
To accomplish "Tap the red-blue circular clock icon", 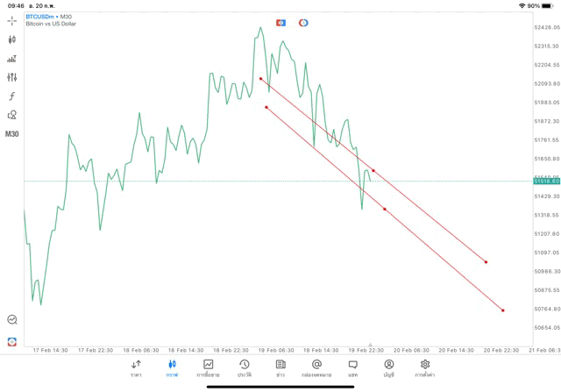I will [303, 23].
